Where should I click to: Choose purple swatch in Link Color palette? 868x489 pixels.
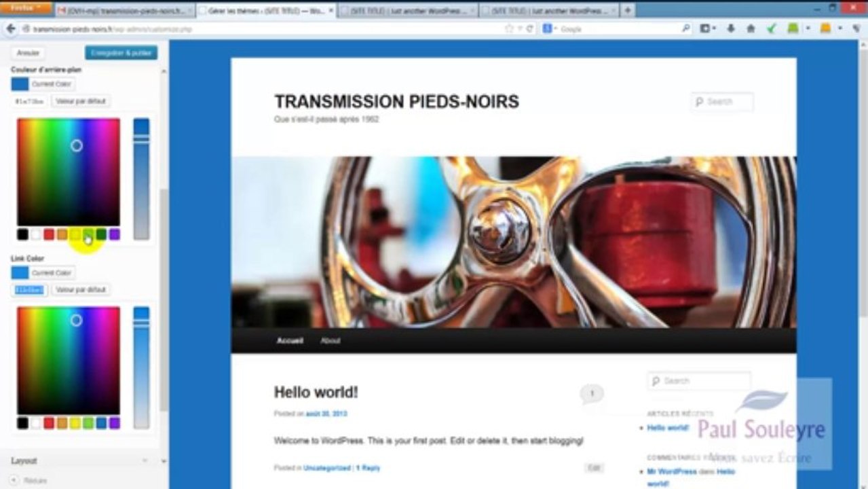click(114, 423)
